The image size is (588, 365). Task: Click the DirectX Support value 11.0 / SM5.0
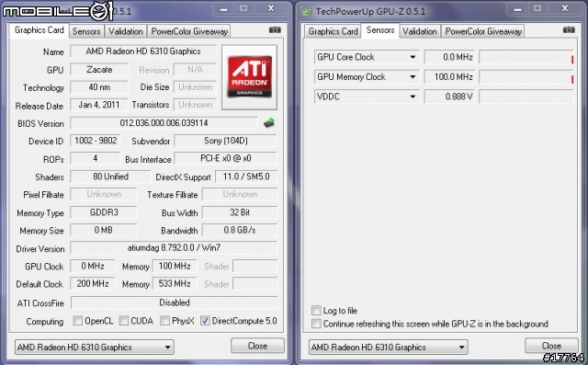[246, 177]
